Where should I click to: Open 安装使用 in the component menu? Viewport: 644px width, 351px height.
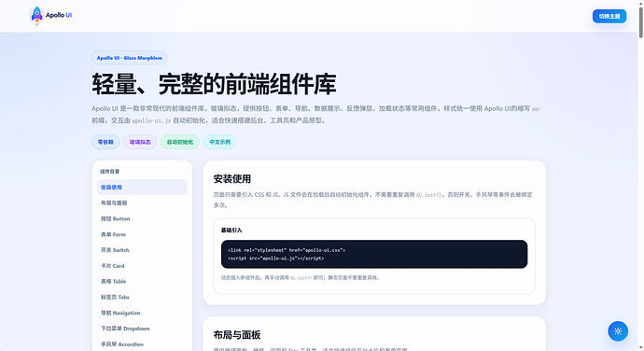coord(142,187)
